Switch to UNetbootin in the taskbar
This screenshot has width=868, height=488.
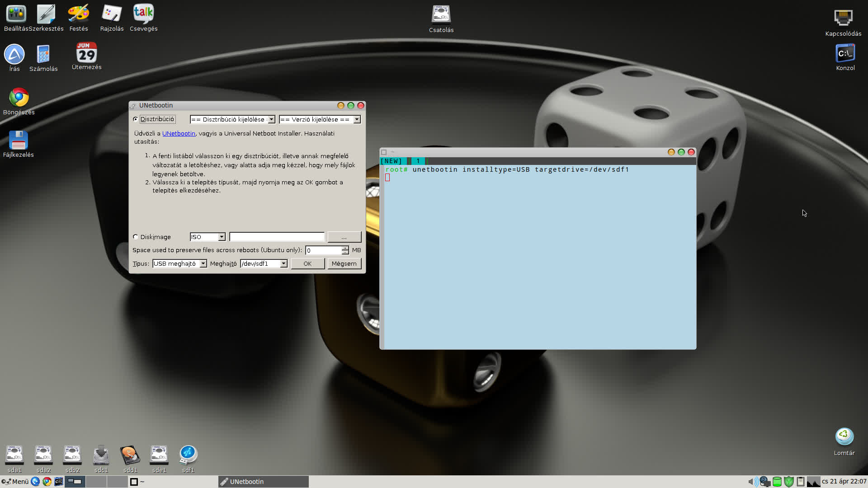point(264,482)
